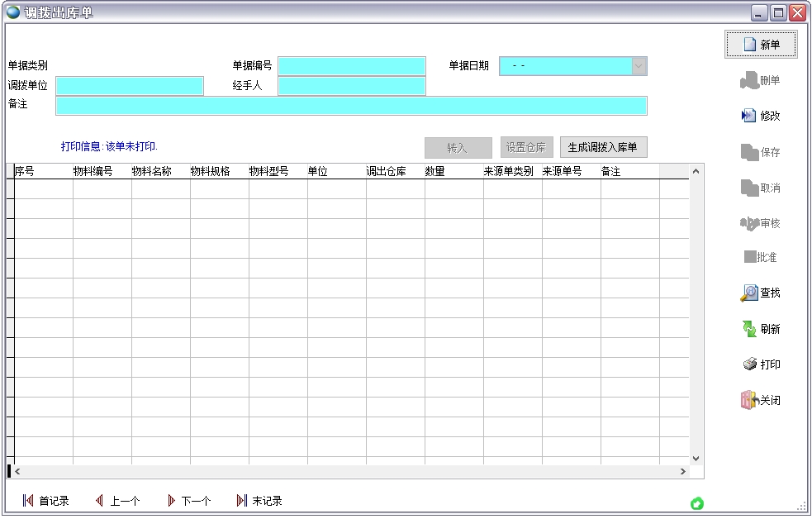Click the 批准 approve icon
The height and width of the screenshot is (519, 812).
click(761, 257)
